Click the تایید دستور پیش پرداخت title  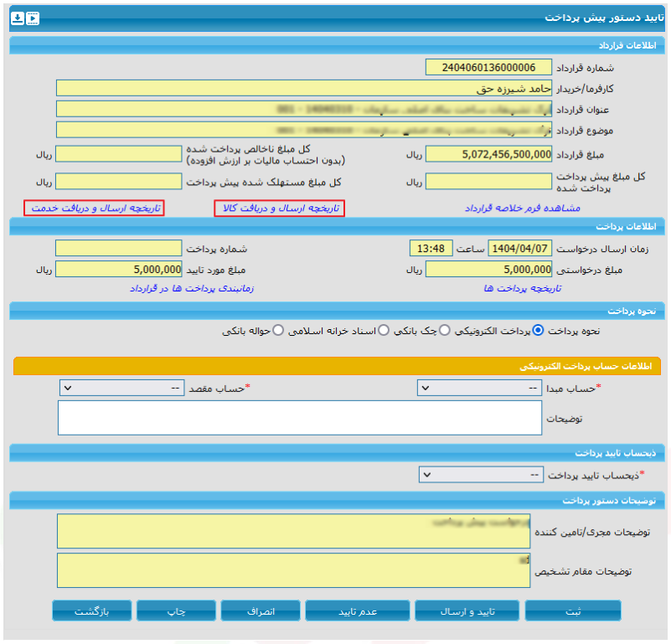[x=604, y=18]
